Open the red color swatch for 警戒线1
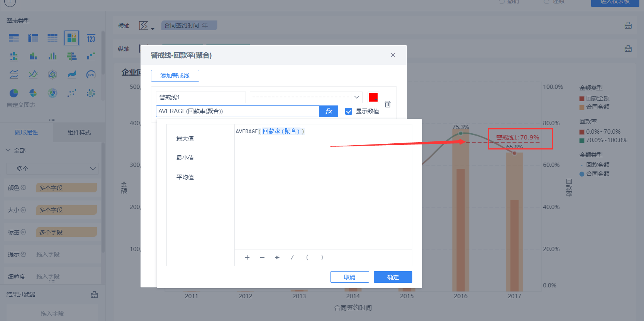 pos(373,97)
